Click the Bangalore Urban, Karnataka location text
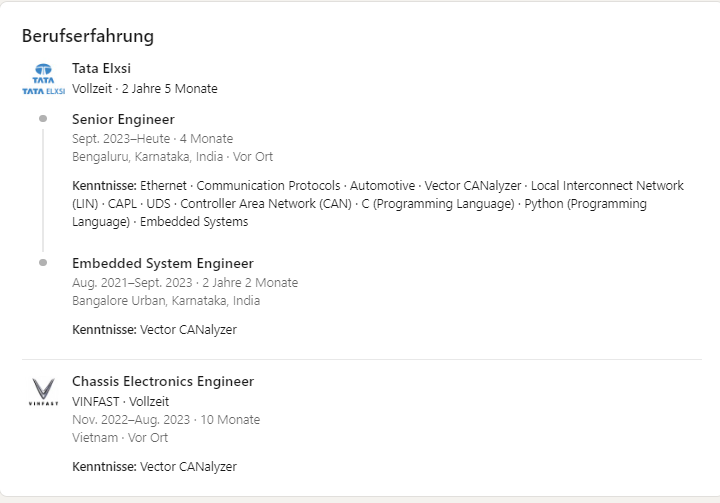The image size is (720, 503). (x=166, y=300)
